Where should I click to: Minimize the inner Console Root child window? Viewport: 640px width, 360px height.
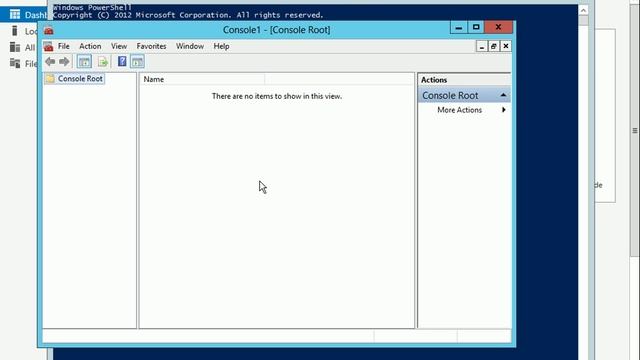coord(482,47)
